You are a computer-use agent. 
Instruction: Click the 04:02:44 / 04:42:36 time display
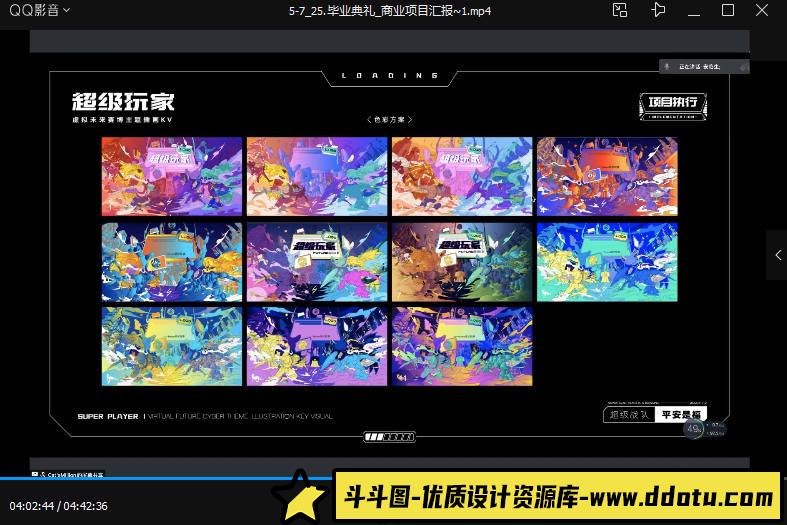58,506
